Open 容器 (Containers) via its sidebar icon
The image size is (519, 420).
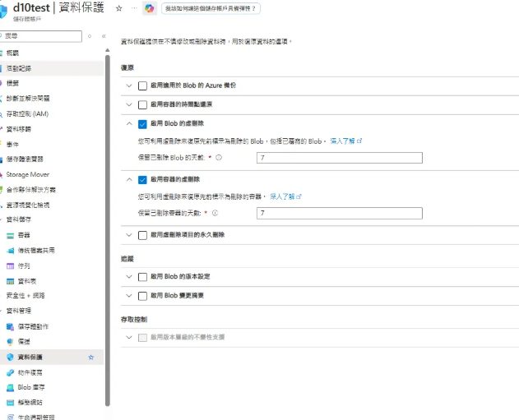click(x=10, y=235)
